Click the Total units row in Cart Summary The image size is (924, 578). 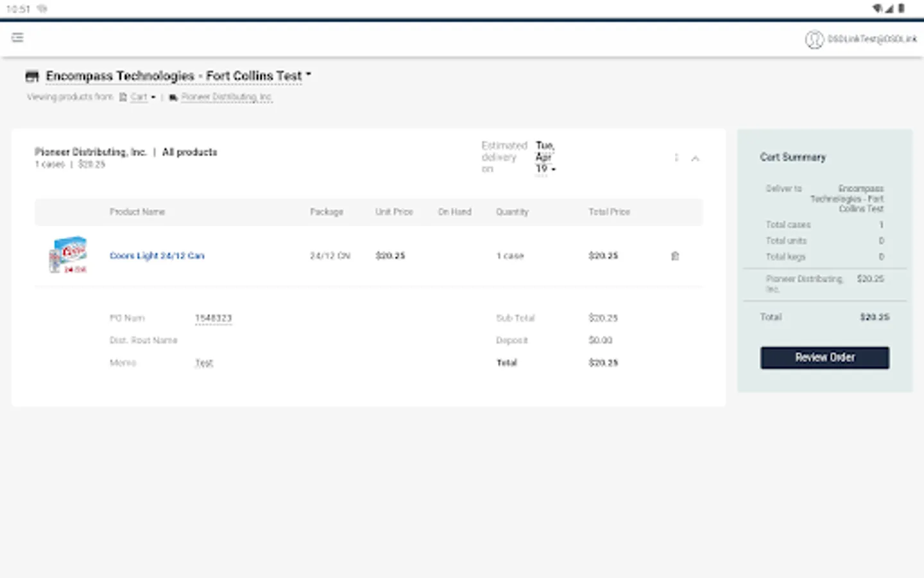pos(825,241)
